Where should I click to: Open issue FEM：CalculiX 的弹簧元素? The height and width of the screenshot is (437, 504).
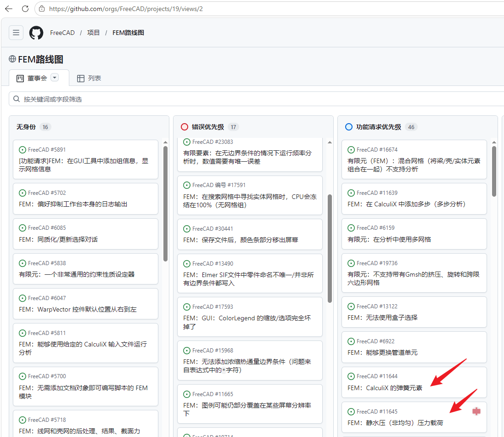coord(385,388)
